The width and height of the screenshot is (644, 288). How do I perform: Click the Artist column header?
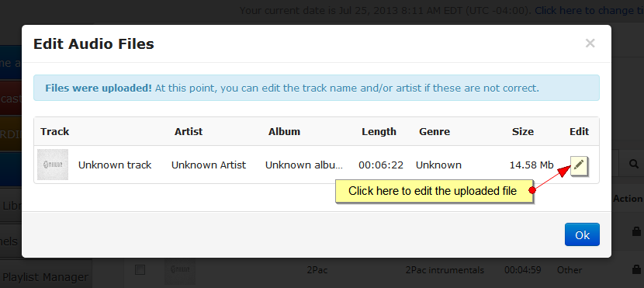(x=189, y=131)
